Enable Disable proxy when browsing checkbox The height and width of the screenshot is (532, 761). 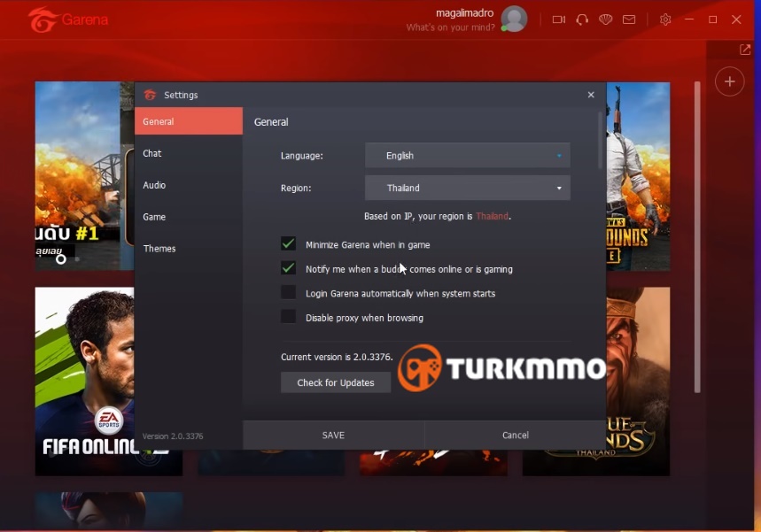pos(288,316)
